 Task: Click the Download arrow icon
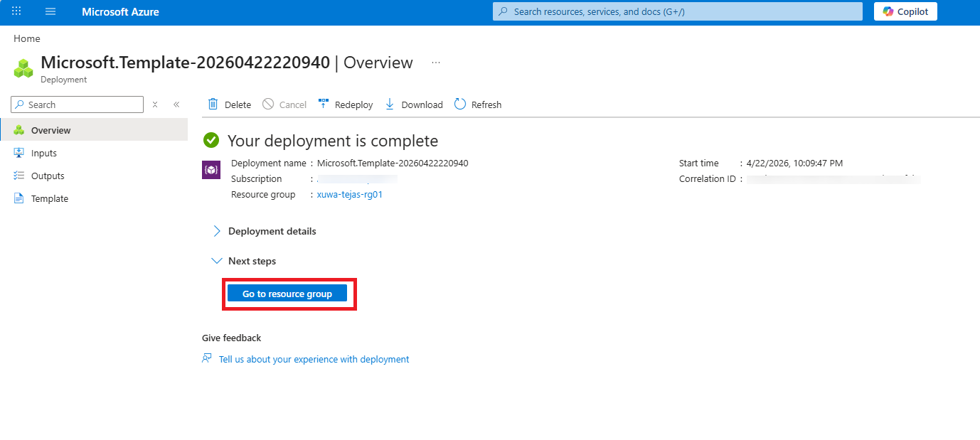click(390, 104)
